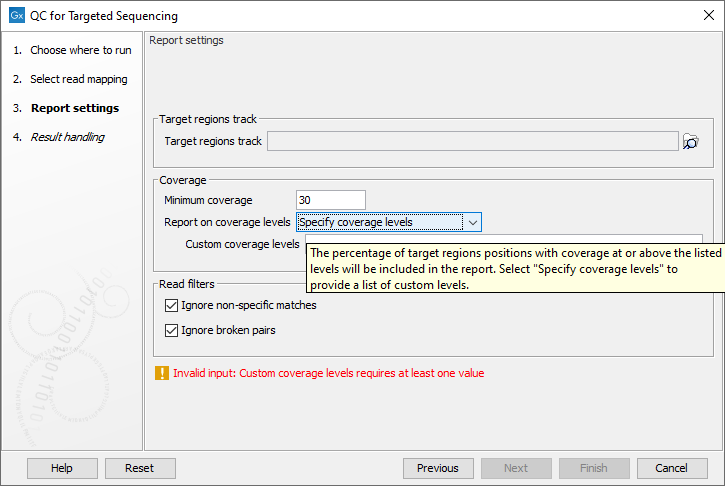
Task: Uncheck the Ignore broken pairs checkbox
Action: [172, 330]
